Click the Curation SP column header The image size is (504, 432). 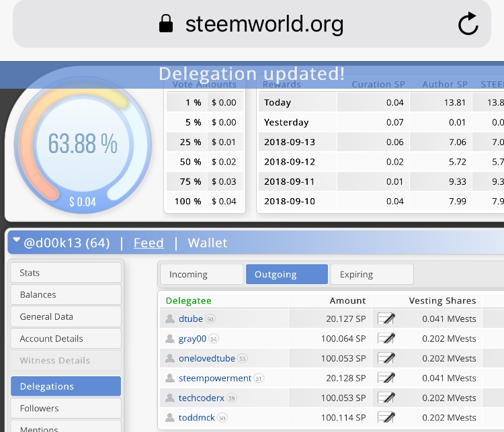point(378,84)
